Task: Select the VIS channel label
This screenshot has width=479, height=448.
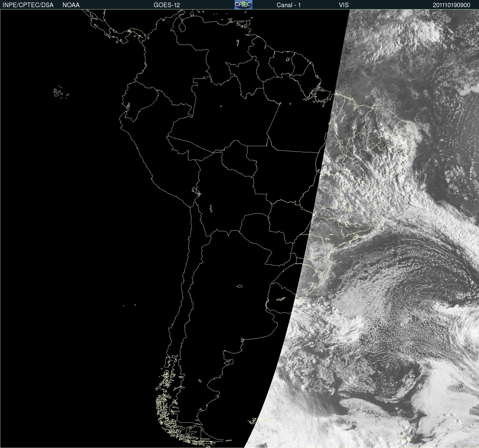Action: point(344,5)
